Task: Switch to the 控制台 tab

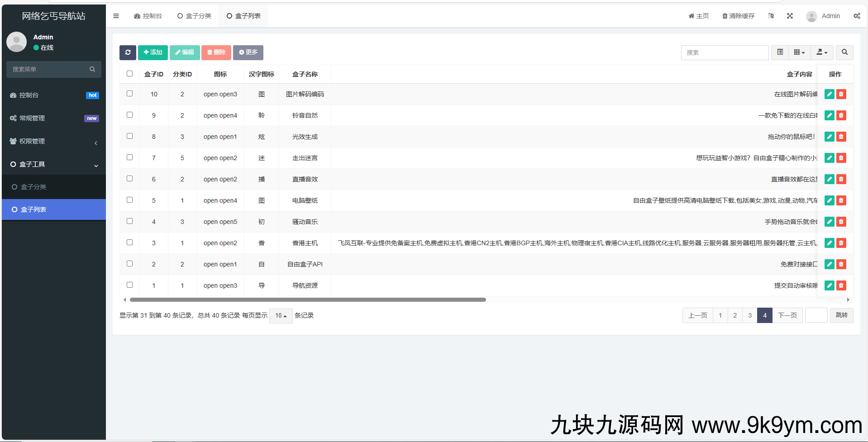Action: coord(148,16)
